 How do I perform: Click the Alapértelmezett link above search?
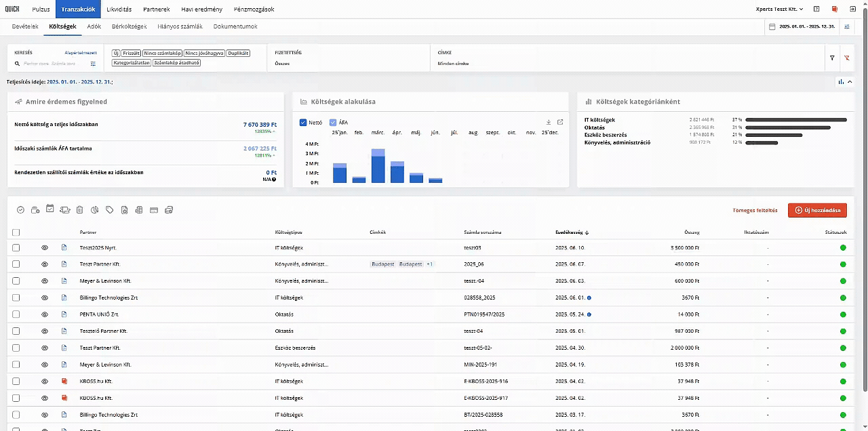(x=81, y=52)
